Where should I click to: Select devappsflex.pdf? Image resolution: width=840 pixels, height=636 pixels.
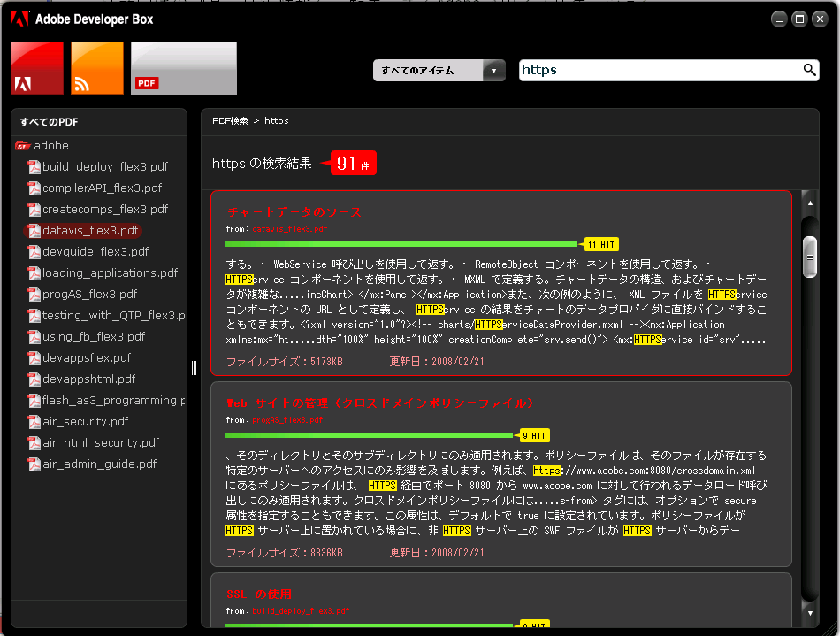pyautogui.click(x=87, y=357)
